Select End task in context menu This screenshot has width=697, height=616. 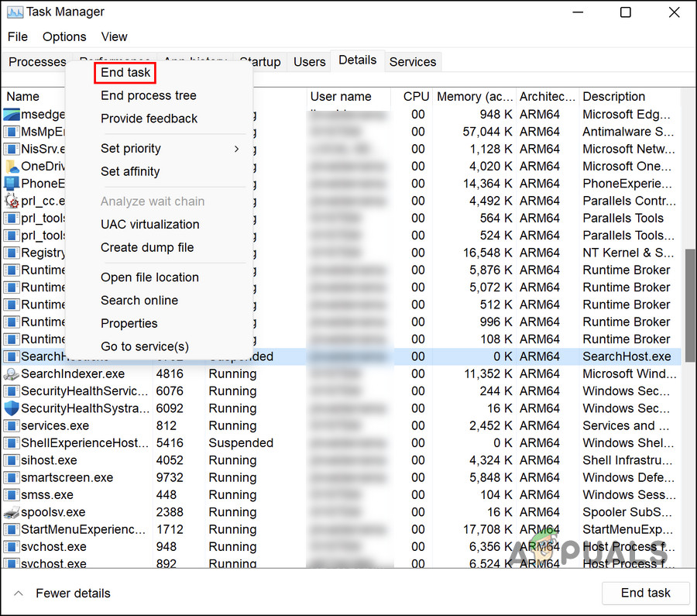click(125, 73)
